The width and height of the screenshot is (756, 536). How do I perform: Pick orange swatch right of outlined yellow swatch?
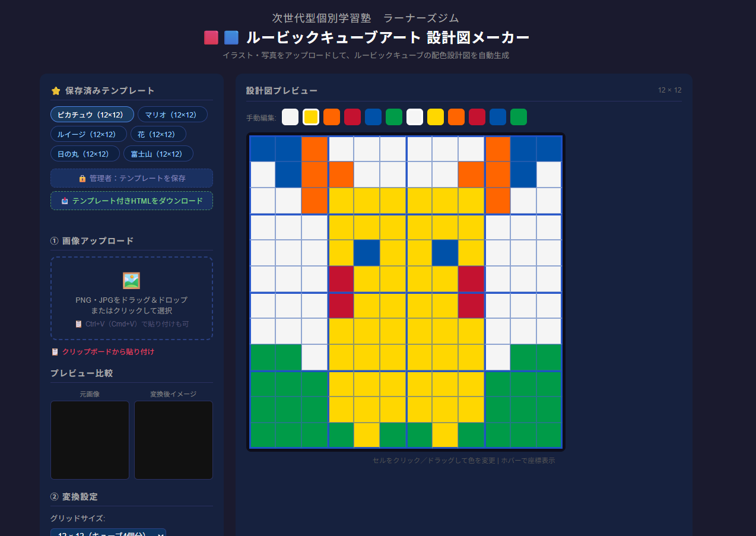coord(332,117)
